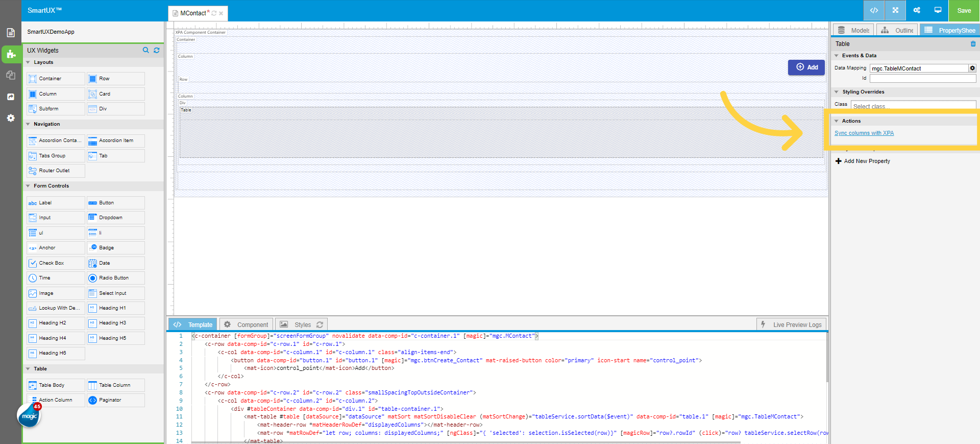This screenshot has width=980, height=444.
Task: Click Add New Property
Action: point(863,161)
